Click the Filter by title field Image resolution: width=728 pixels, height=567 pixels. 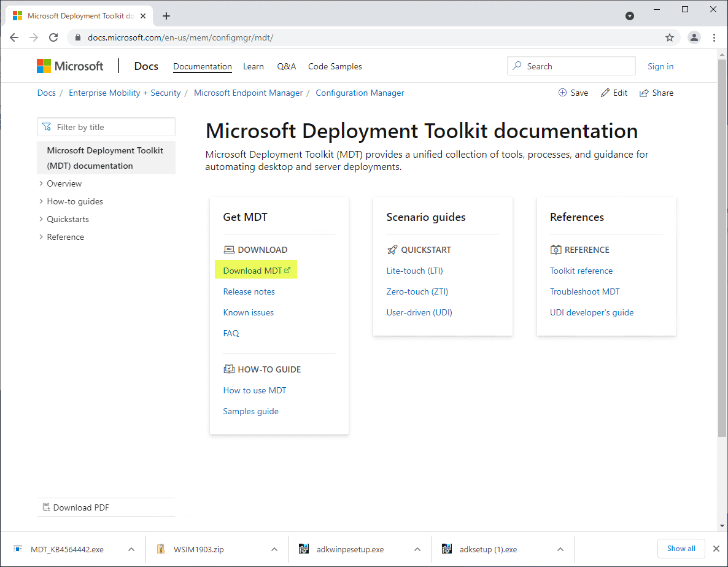106,127
